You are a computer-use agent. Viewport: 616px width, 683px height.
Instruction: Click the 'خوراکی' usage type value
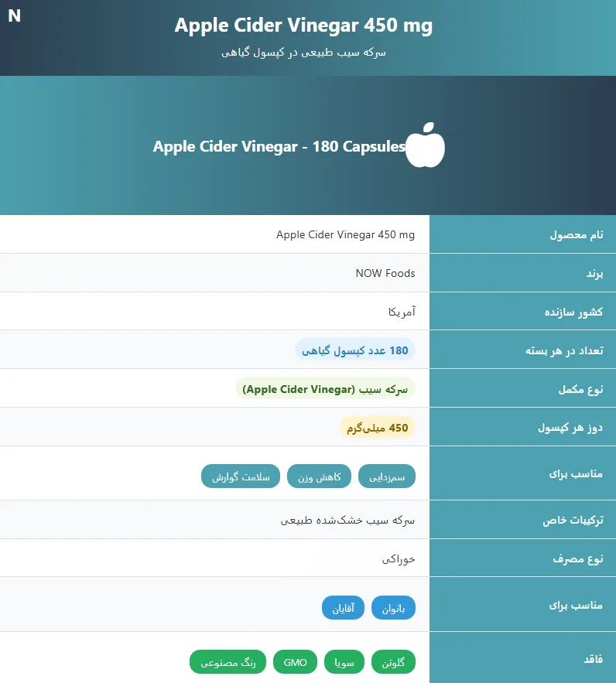pyautogui.click(x=399, y=558)
